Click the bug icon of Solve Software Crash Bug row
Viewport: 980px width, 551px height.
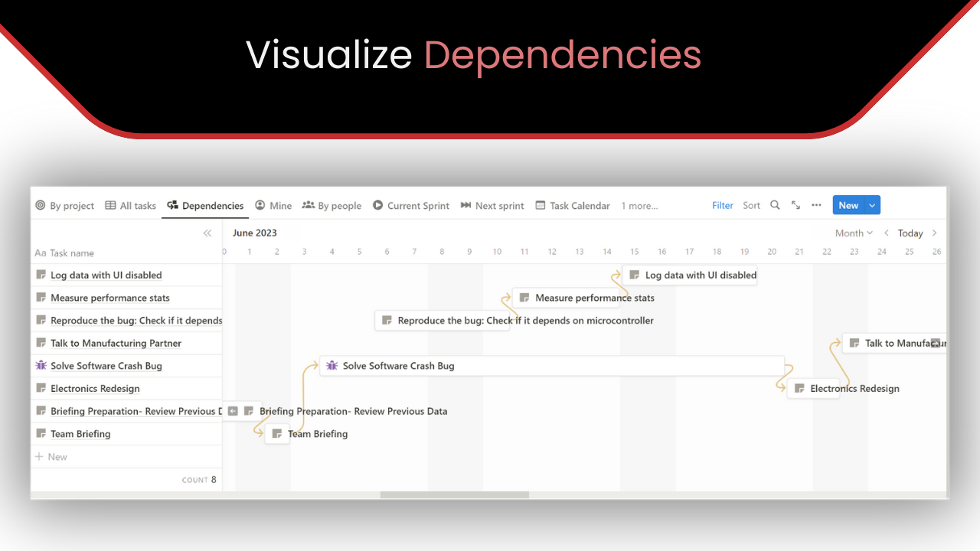coord(41,366)
